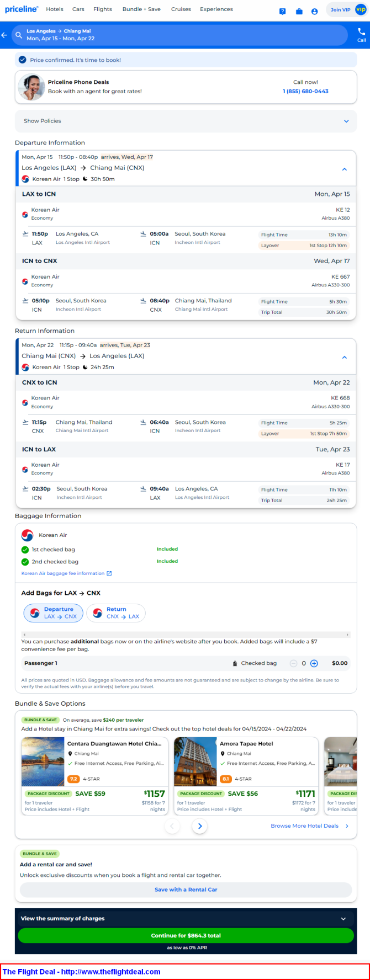Click the KE 667 Korean Air logo

(25, 281)
